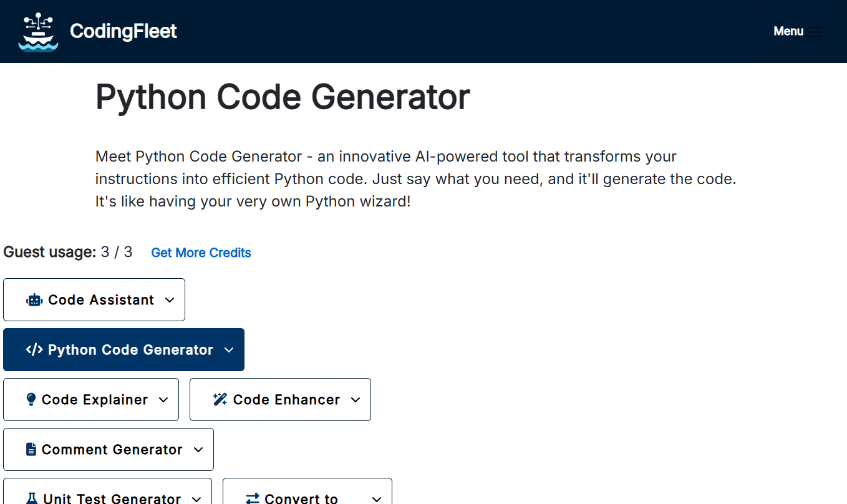The width and height of the screenshot is (847, 504).
Task: Click the code brackets icon on Python Code Generator
Action: pos(34,350)
